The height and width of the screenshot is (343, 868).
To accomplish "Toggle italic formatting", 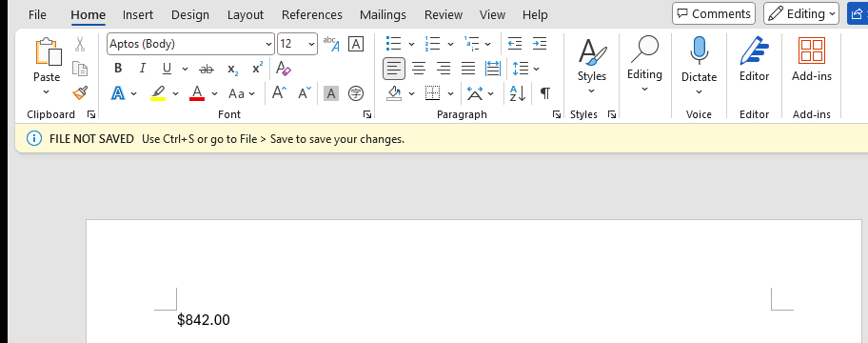I will click(142, 69).
